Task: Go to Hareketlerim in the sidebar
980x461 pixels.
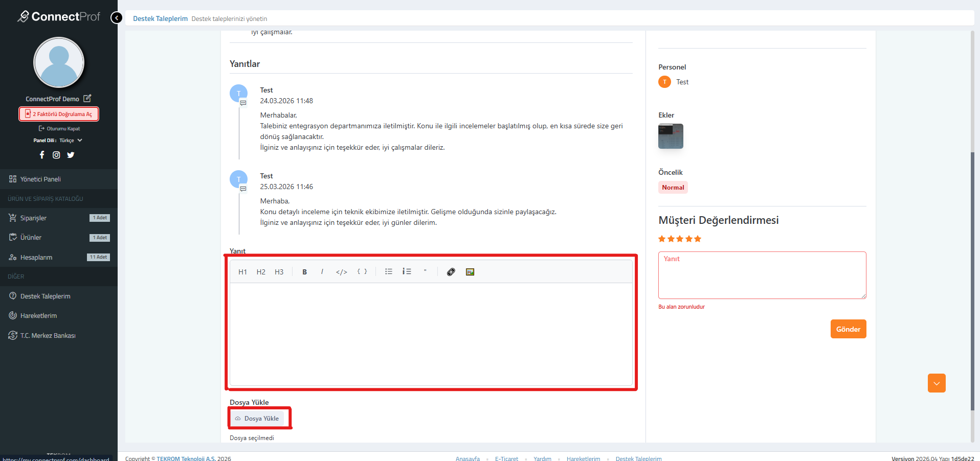Action: pyautogui.click(x=38, y=316)
